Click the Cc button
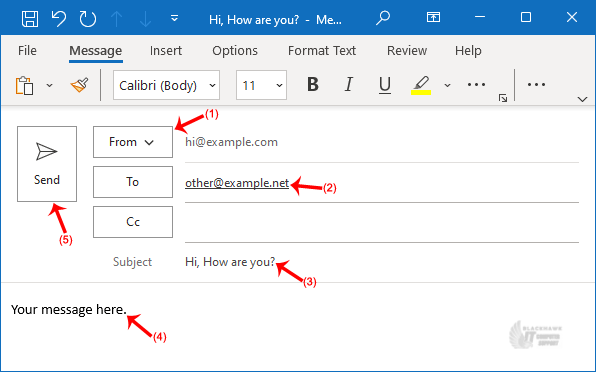 [x=133, y=222]
